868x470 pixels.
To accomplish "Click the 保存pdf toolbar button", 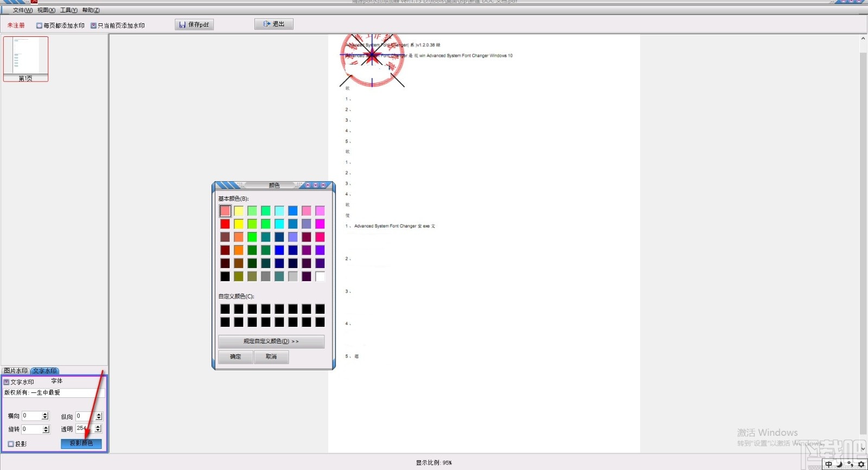I will (194, 24).
